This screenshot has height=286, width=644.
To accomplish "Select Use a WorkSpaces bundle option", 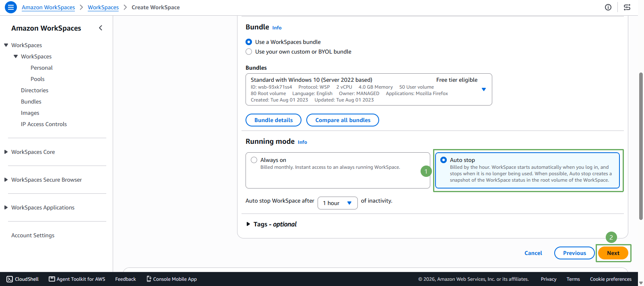I will [x=249, y=42].
